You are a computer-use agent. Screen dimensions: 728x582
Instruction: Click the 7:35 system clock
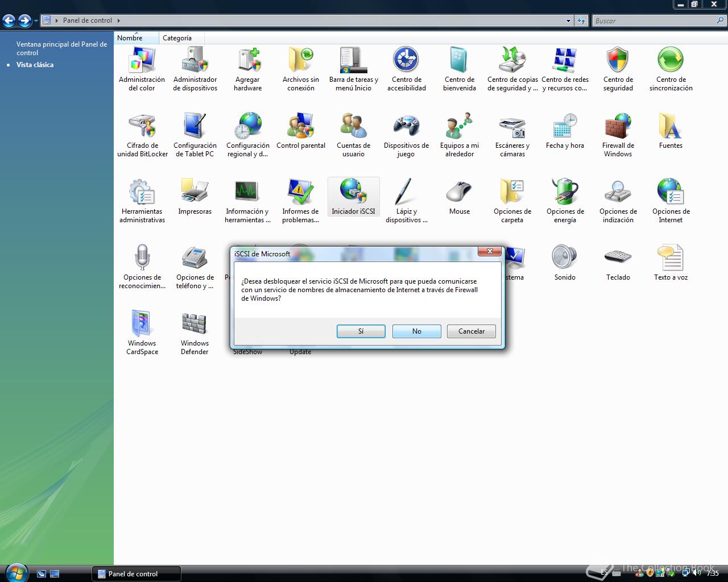(713, 573)
